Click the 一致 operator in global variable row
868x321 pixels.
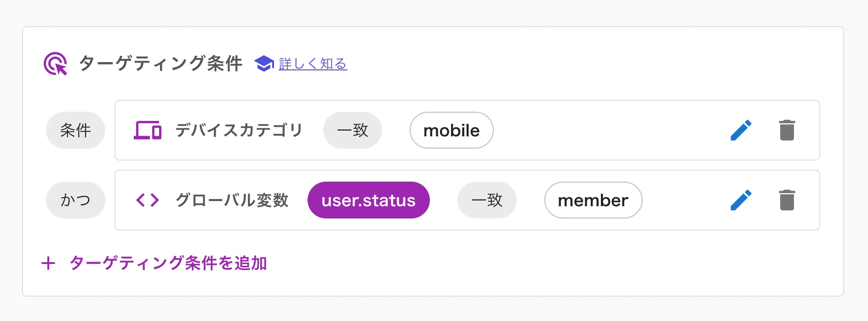pos(487,200)
